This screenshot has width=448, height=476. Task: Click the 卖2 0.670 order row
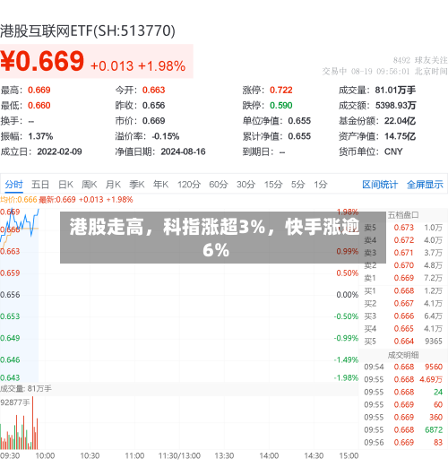403,265
